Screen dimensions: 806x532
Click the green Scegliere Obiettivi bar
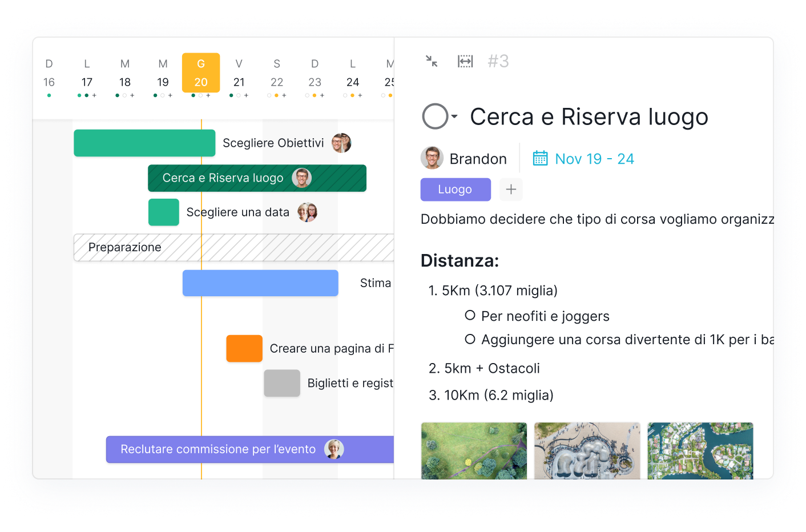pos(144,143)
